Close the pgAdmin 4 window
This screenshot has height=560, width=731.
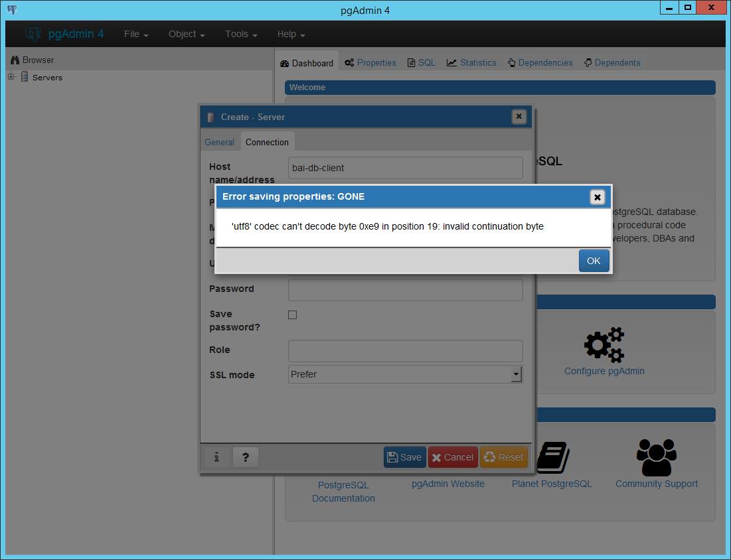click(711, 7)
